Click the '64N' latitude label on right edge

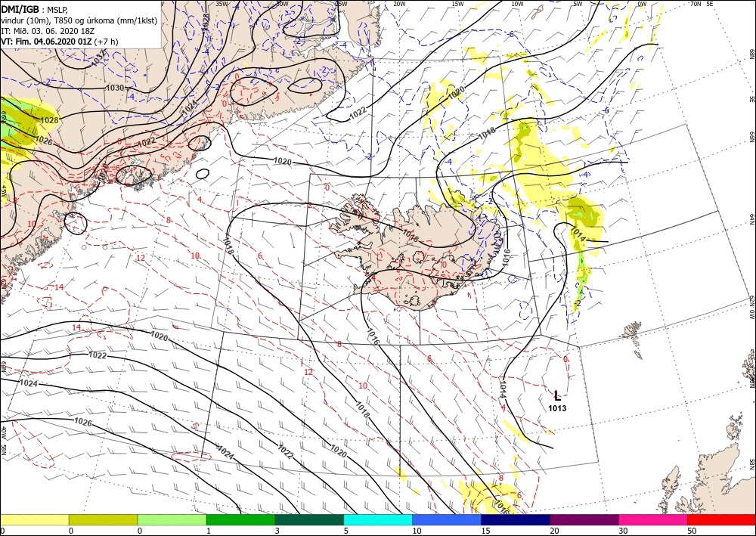751,219
